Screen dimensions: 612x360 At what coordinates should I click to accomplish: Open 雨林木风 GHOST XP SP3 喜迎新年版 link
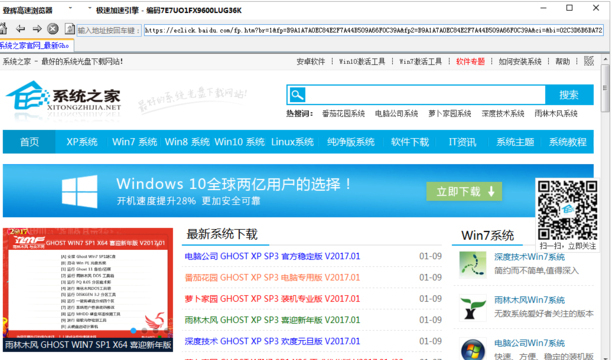pyautogui.click(x=272, y=320)
